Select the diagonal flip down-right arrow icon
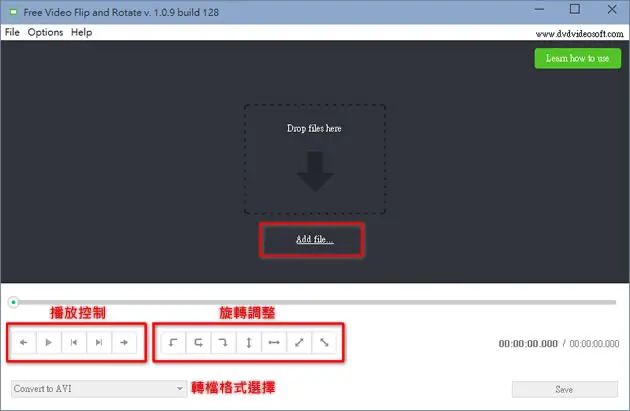The width and height of the screenshot is (630, 411). click(x=324, y=342)
